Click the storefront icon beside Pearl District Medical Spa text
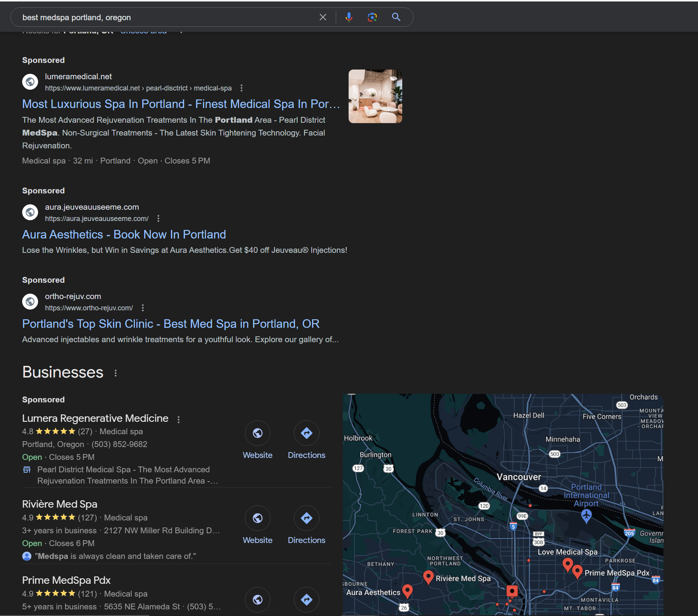Screen dimensions: 698x616 pyautogui.click(x=27, y=470)
